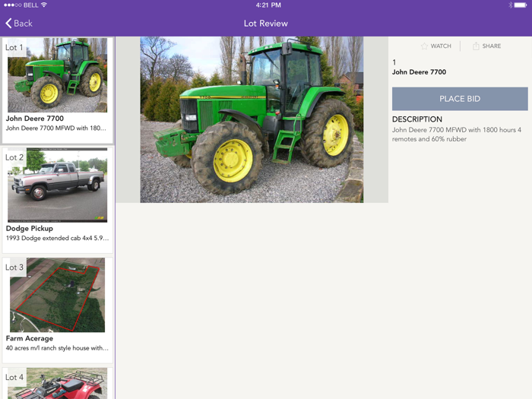Screen dimensions: 532x399
Task: Click '40 acres m/l ranch style house' text
Action: 57,348
